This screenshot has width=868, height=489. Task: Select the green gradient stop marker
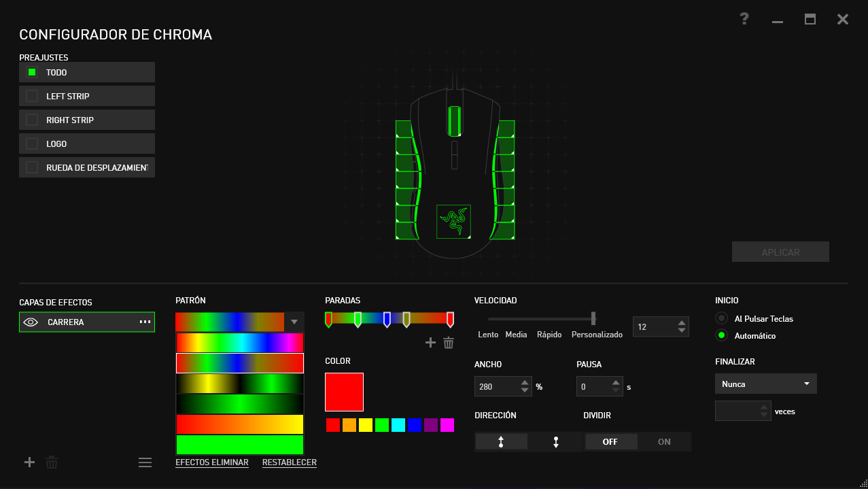coord(358,319)
